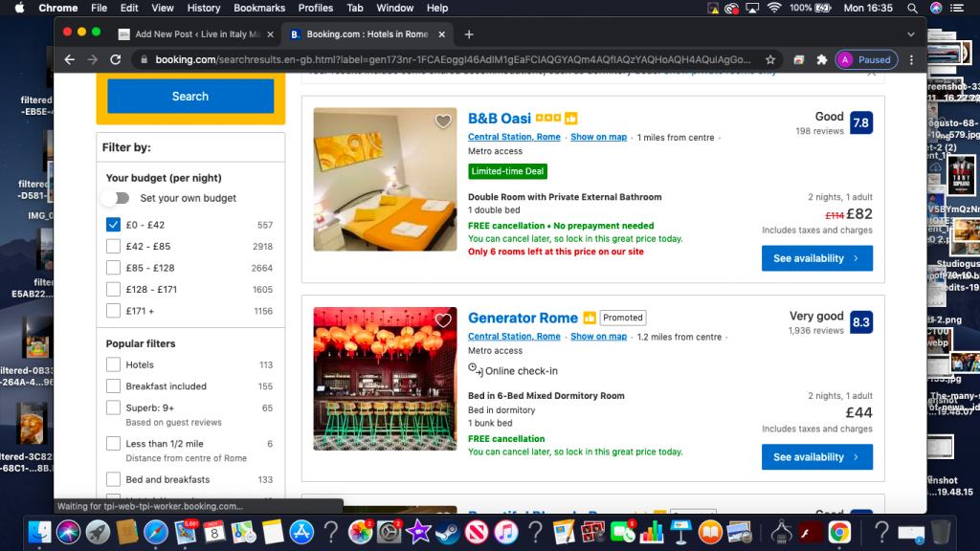This screenshot has width=980, height=551.
Task: Open Google Chrome icon in the dock
Action: click(839, 532)
